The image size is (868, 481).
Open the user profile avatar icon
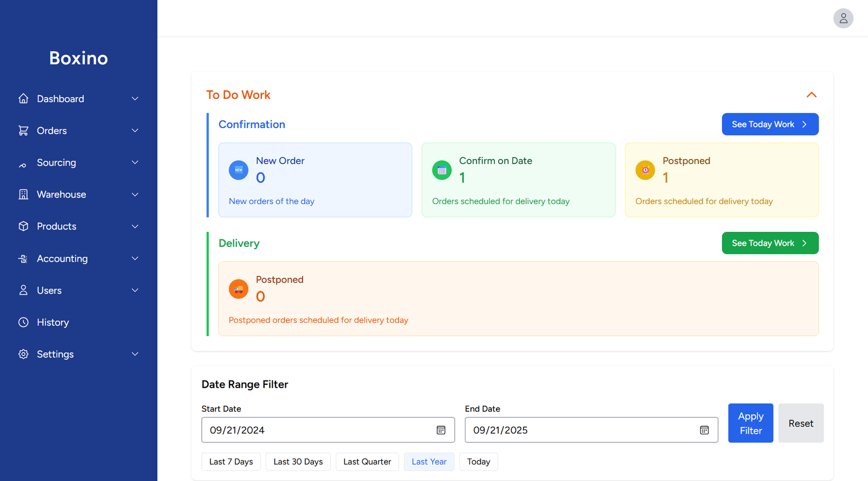click(x=843, y=18)
